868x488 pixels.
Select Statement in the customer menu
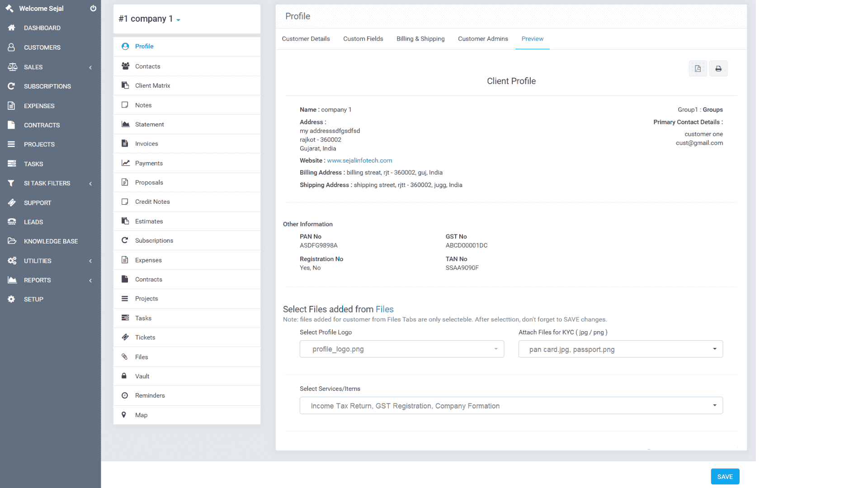point(149,124)
